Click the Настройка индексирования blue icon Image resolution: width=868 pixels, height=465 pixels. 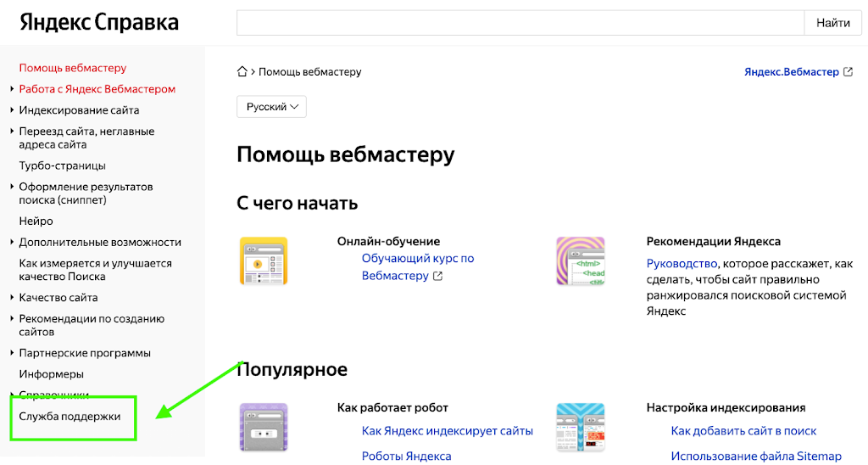pos(580,428)
